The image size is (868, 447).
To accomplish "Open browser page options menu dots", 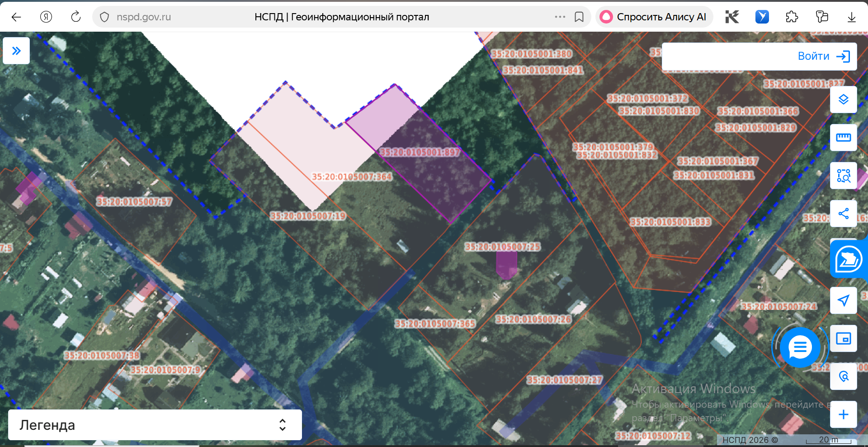I will (x=560, y=17).
